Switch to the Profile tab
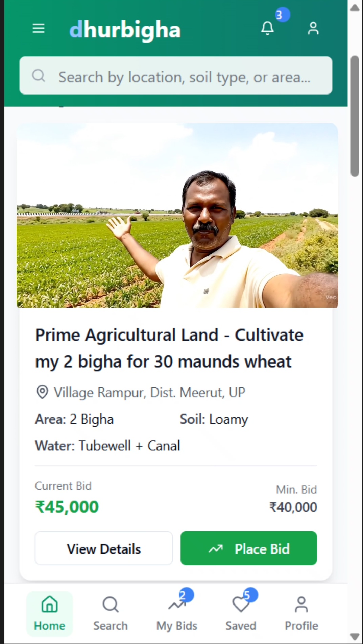 (301, 614)
